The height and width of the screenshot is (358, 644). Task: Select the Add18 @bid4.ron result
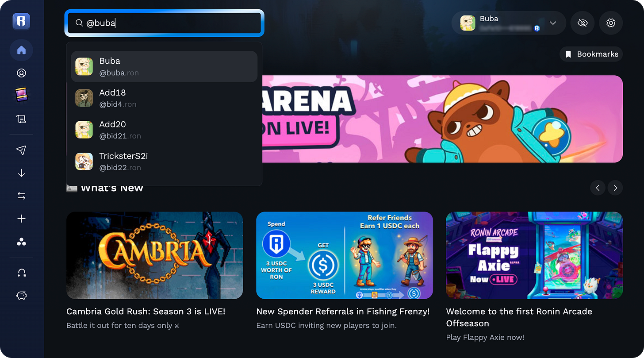[164, 98]
